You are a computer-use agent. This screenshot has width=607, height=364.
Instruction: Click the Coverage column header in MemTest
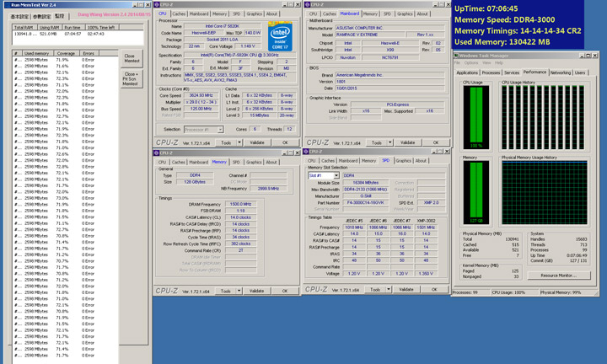66,52
